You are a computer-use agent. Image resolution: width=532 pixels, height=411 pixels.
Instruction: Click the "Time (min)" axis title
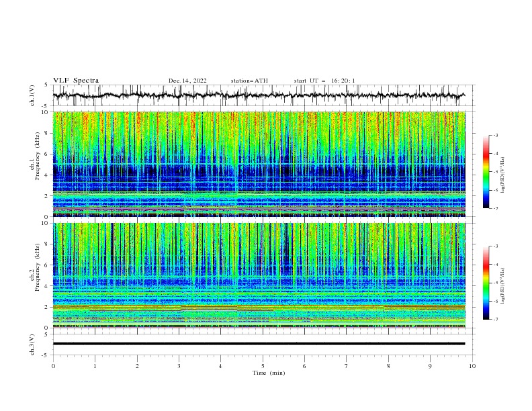point(269,373)
